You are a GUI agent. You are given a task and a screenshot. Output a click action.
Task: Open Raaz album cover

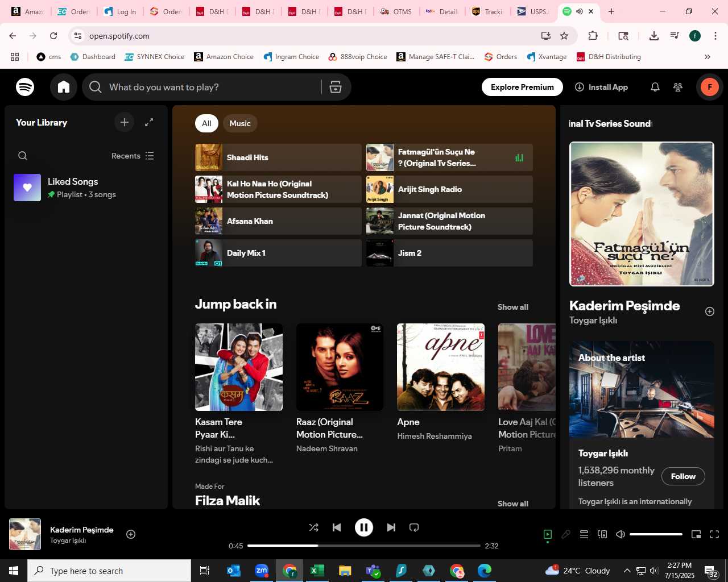tap(340, 367)
